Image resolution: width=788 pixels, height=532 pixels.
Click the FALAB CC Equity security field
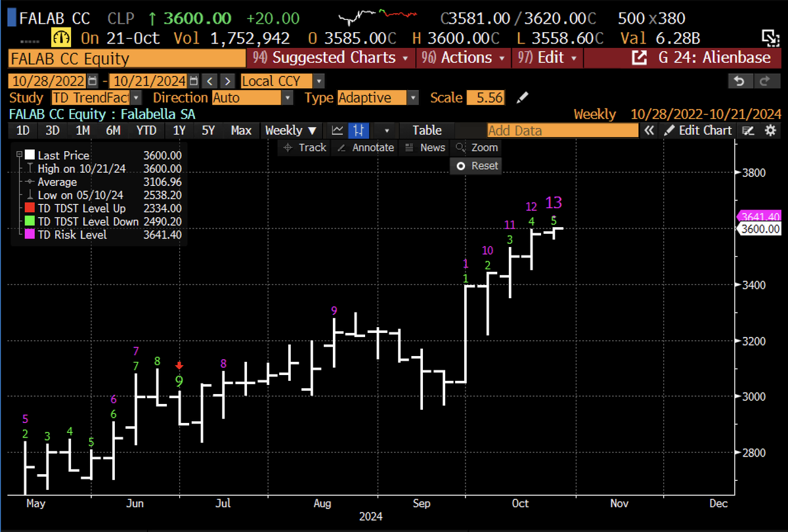(126, 58)
